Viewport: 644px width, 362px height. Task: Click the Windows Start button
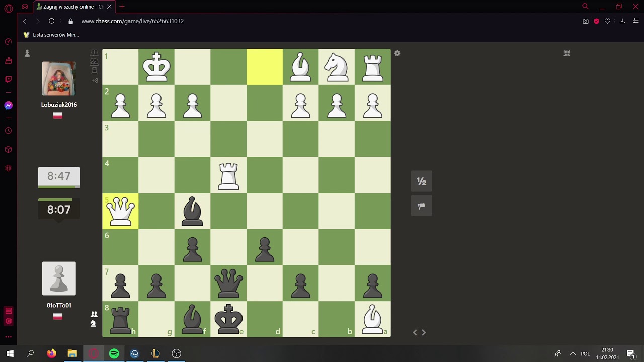pos(10,353)
